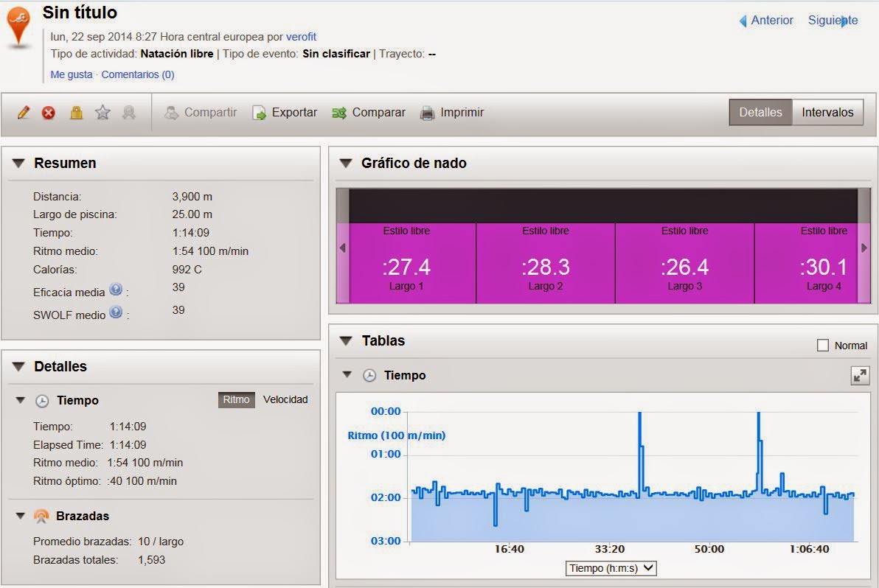The height and width of the screenshot is (588, 879).
Task: Click the Exportar menu label
Action: 294,113
